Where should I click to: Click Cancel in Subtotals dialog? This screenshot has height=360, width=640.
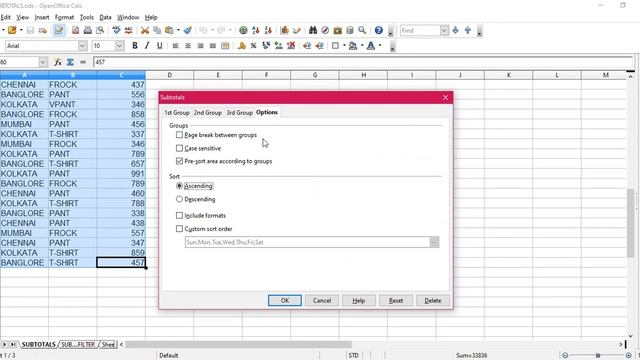point(322,300)
